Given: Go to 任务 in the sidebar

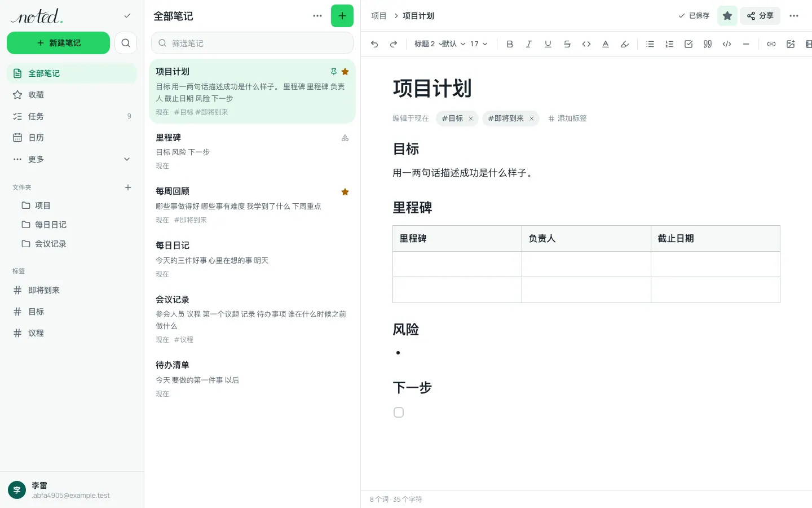Looking at the screenshot, I should pos(72,116).
